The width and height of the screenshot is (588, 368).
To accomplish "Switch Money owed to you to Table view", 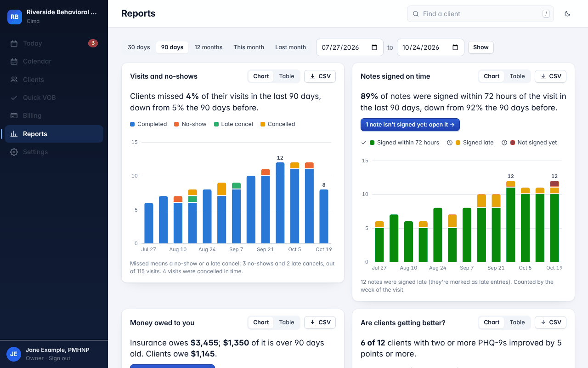I will (x=287, y=322).
